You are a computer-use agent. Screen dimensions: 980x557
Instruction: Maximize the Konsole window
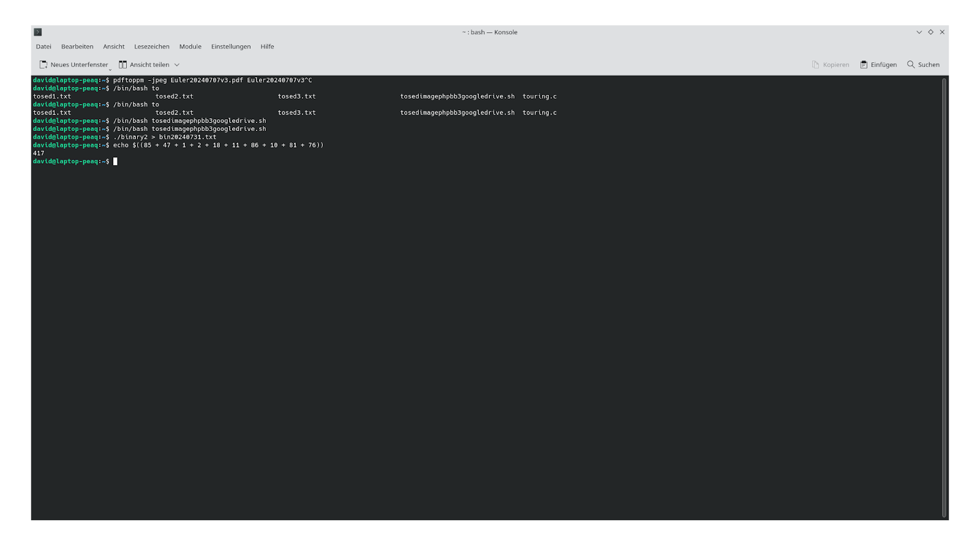(930, 32)
